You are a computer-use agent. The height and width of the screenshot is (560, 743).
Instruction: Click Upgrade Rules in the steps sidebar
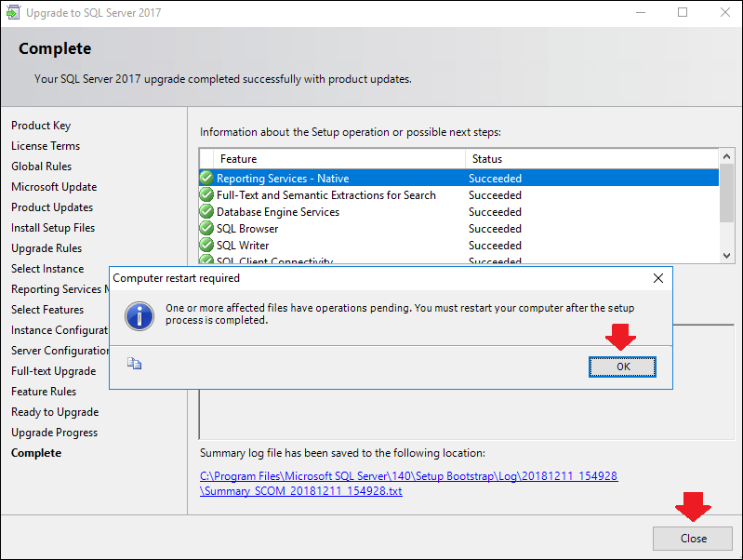(x=46, y=248)
